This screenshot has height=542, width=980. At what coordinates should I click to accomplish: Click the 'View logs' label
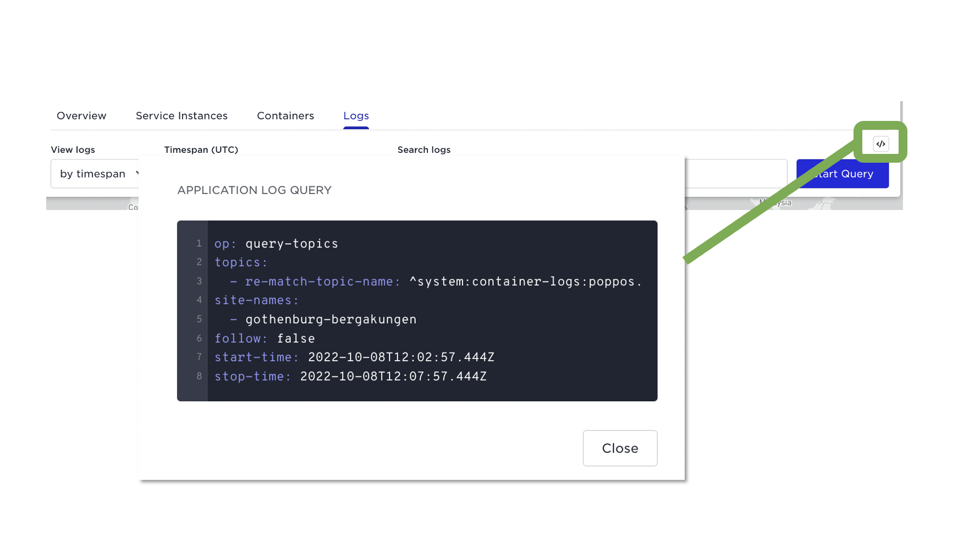73,150
